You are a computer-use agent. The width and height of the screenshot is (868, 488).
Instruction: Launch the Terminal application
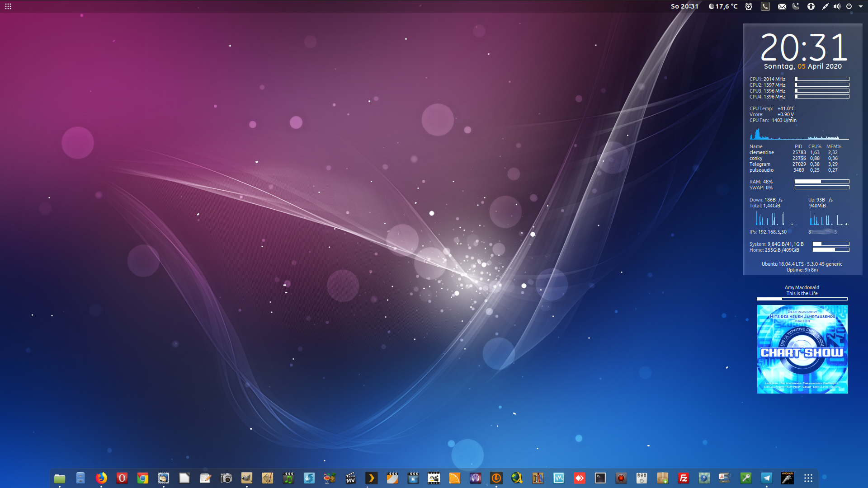[600, 478]
